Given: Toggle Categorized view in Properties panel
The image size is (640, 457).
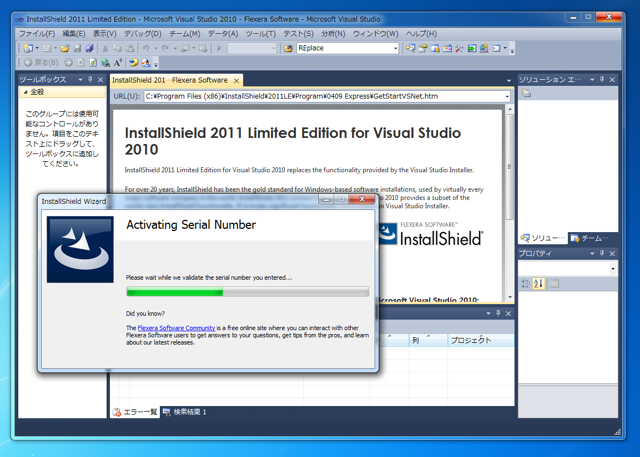Looking at the screenshot, I should click(x=526, y=284).
